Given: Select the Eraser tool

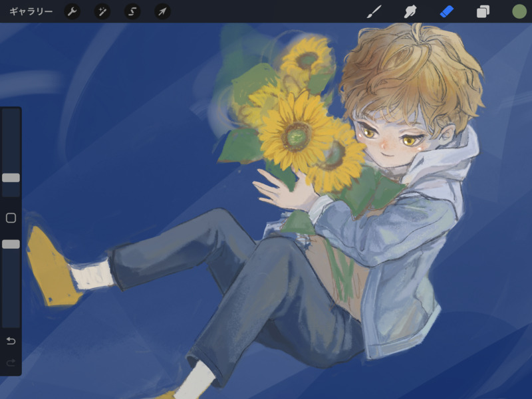Looking at the screenshot, I should coord(446,11).
